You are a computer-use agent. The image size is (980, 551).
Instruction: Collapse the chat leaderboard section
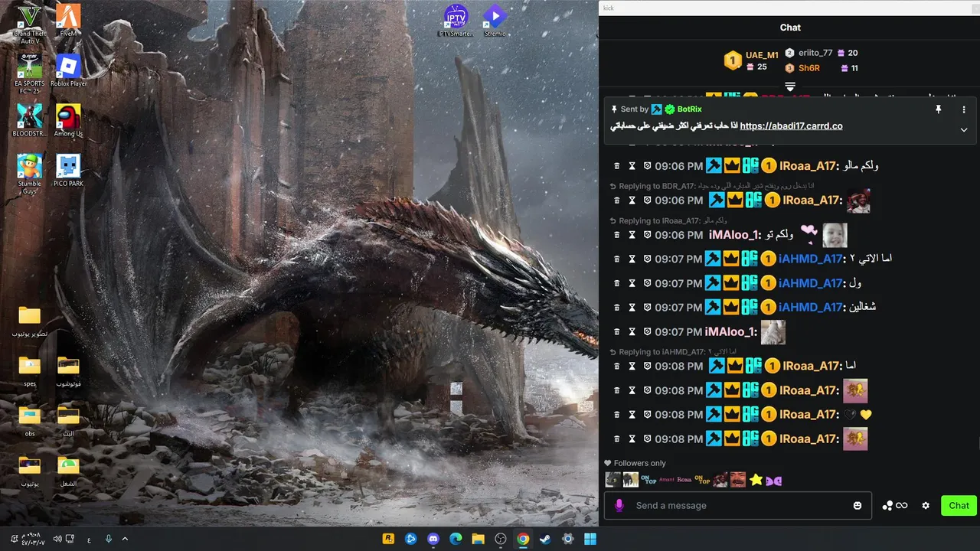click(x=790, y=86)
